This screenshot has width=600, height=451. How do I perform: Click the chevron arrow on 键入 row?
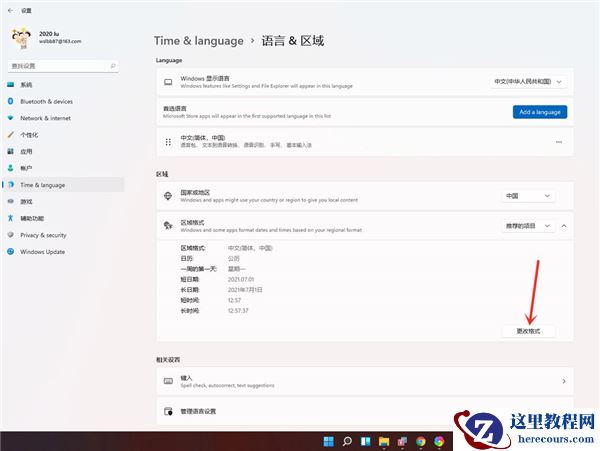[x=564, y=381]
